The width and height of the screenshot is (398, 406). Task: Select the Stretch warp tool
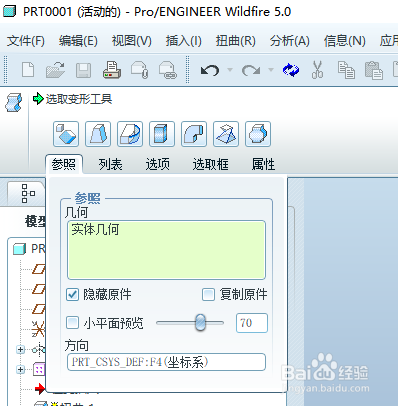pyautogui.click(x=162, y=134)
